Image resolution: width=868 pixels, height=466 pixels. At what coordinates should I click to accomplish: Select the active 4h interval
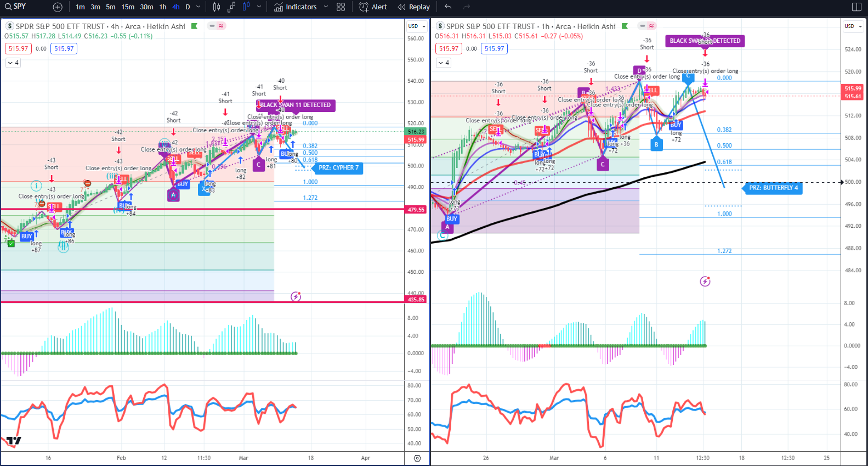176,7
